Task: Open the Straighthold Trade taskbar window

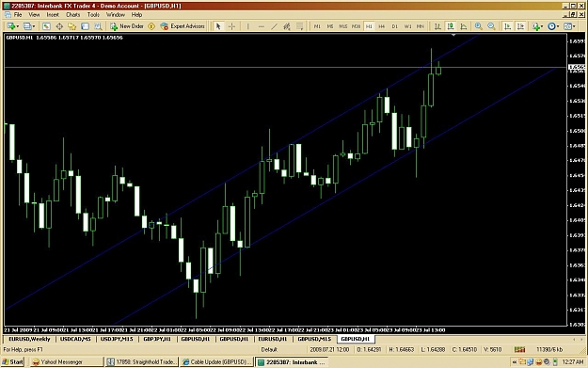Action: (141, 362)
